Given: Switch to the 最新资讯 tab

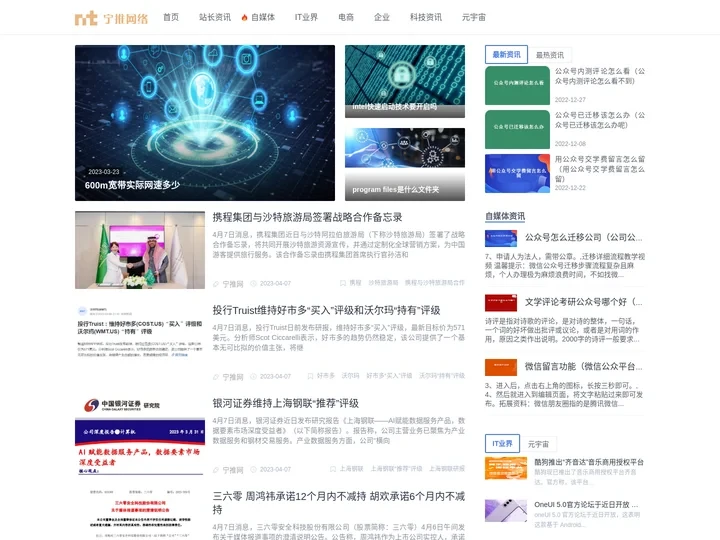Looking at the screenshot, I should click(x=506, y=55).
